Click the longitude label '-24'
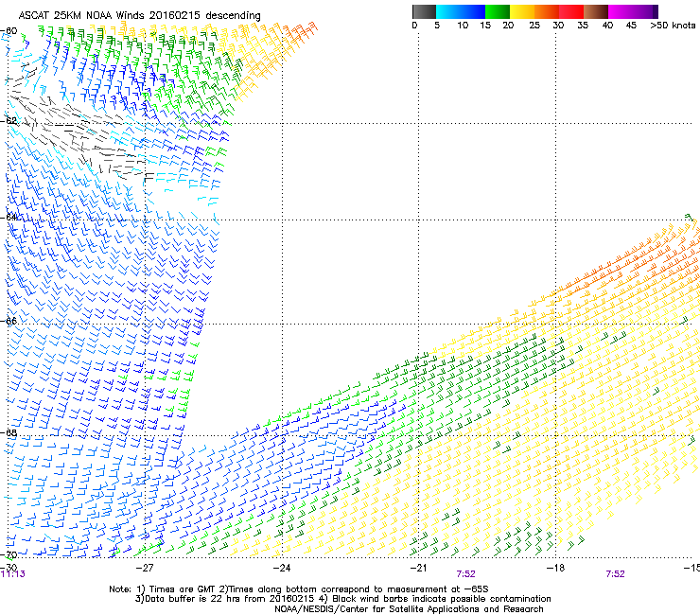700x615 pixels. tap(282, 568)
